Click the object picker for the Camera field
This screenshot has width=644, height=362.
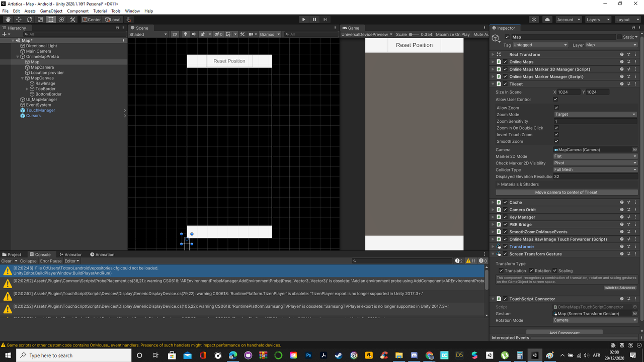635,150
